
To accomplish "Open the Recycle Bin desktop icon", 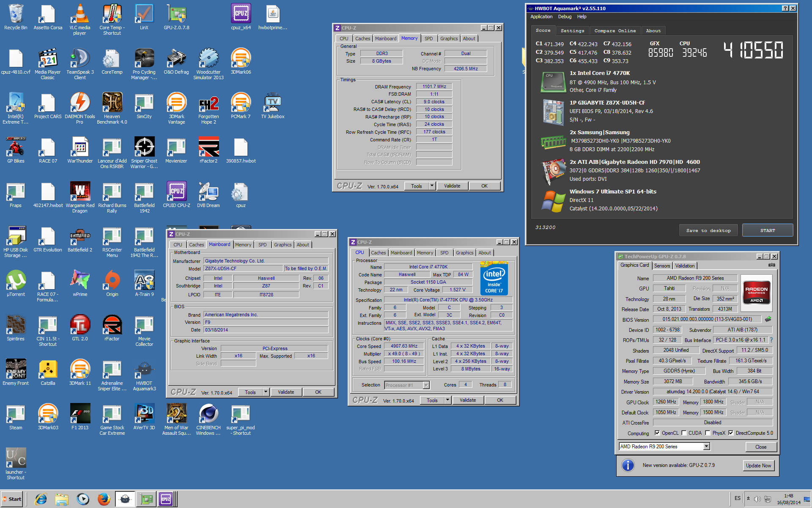I will (x=16, y=17).
